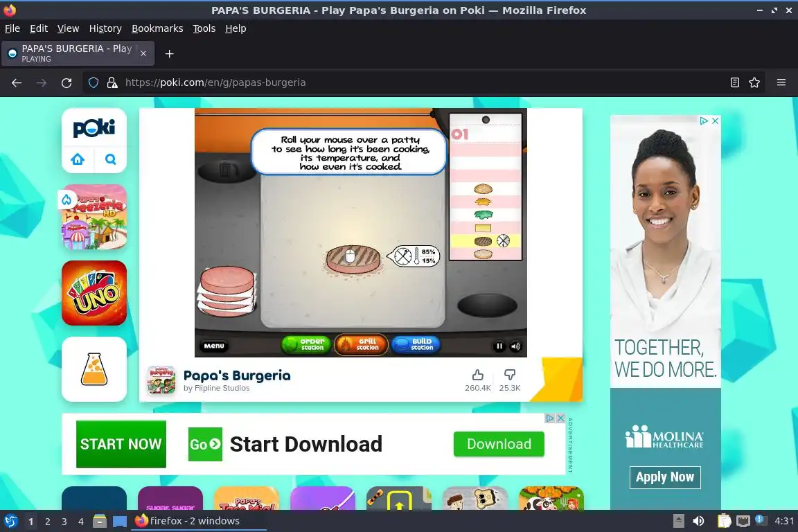The height and width of the screenshot is (532, 798).
Task: Open the Papa's Taco Mia game thumbnail
Action: click(x=247, y=498)
